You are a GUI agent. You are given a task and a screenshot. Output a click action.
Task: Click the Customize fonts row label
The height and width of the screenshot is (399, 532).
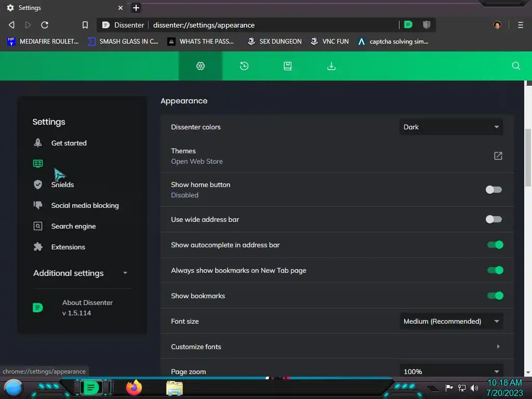tap(196, 347)
